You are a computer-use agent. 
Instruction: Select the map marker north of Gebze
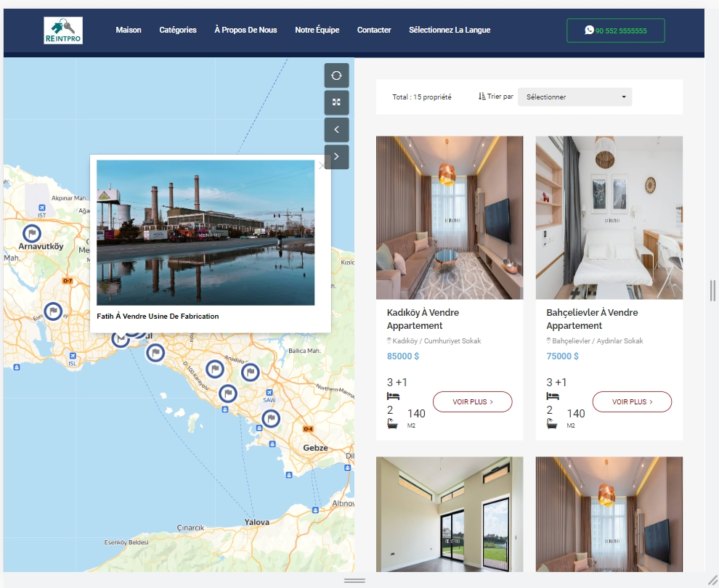(271, 418)
